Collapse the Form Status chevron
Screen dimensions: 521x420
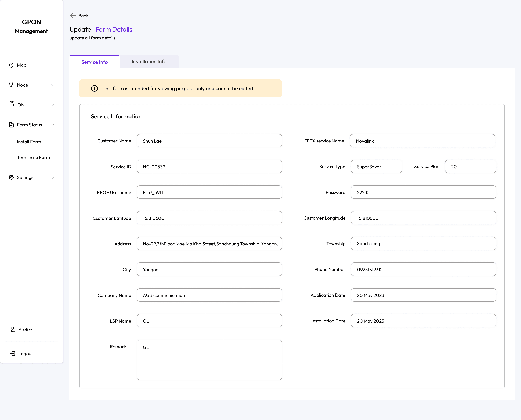[53, 125]
